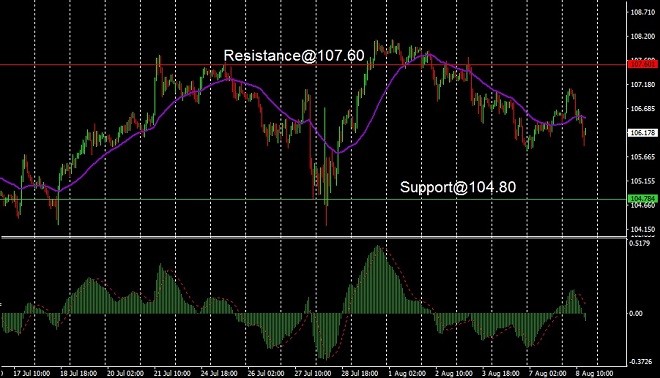Click the 105.665 price axis label
660x378 pixels.
(x=642, y=157)
